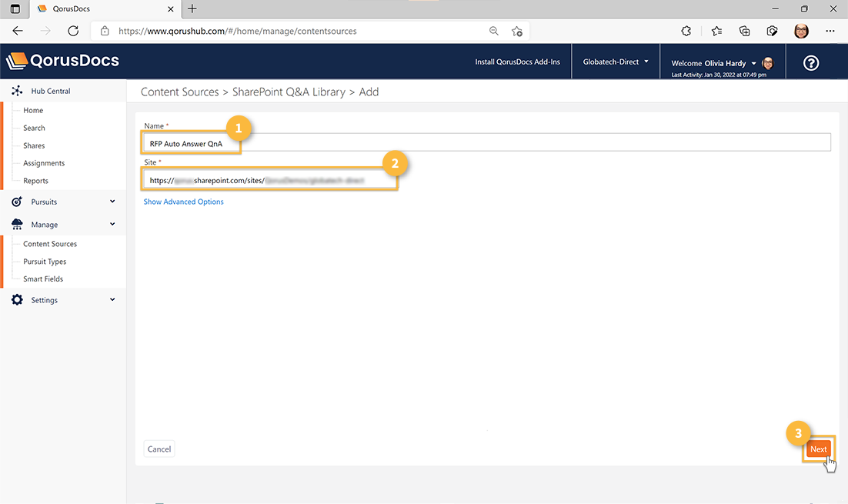Click the Pursuits target icon
The height and width of the screenshot is (504, 848).
[17, 202]
